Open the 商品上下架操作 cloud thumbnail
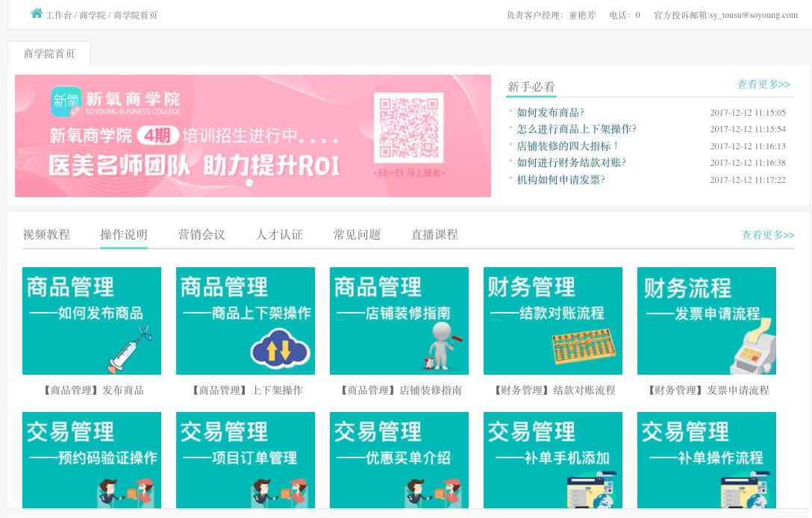Image resolution: width=812 pixels, height=518 pixels. tap(246, 321)
